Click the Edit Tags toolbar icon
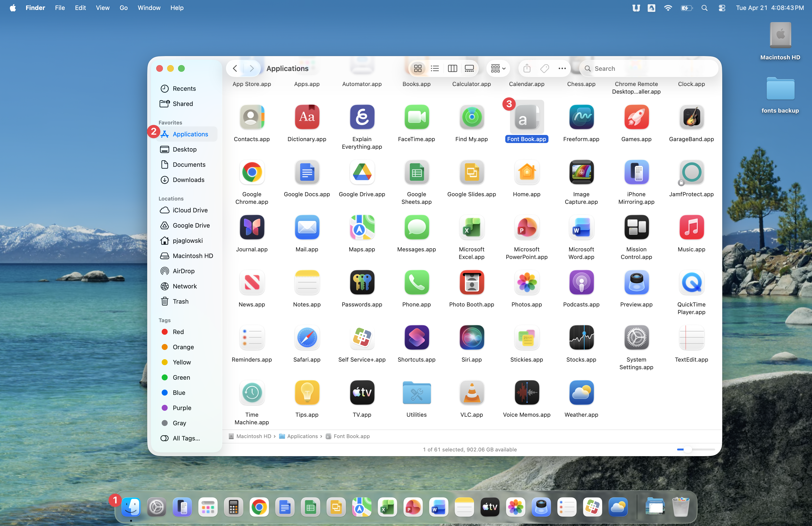 (544, 69)
